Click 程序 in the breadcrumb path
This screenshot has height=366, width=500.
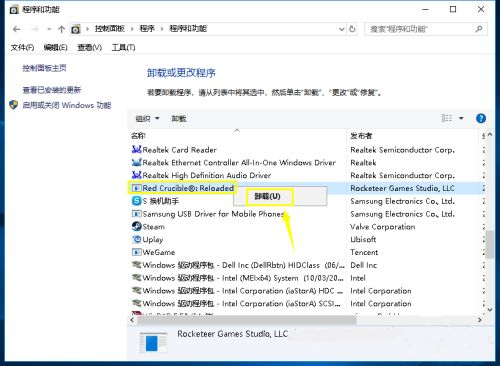pyautogui.click(x=147, y=29)
